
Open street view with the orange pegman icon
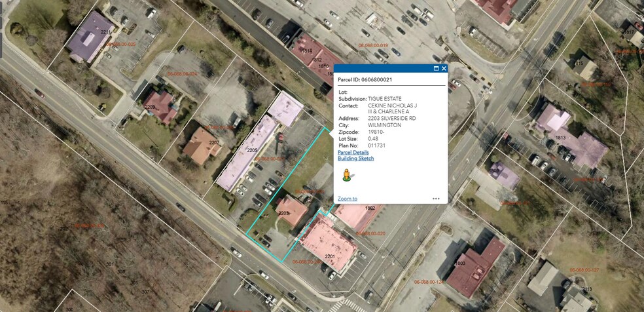click(x=347, y=175)
